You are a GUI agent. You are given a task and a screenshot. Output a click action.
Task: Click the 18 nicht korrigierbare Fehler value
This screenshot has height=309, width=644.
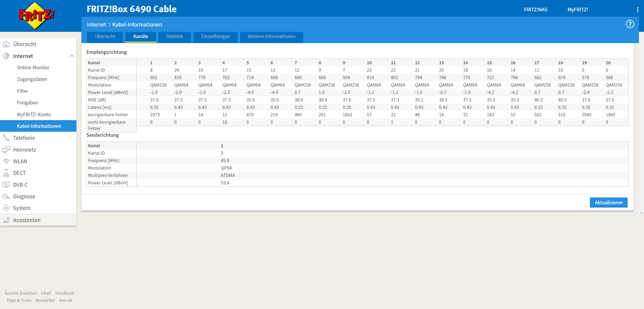(225, 122)
